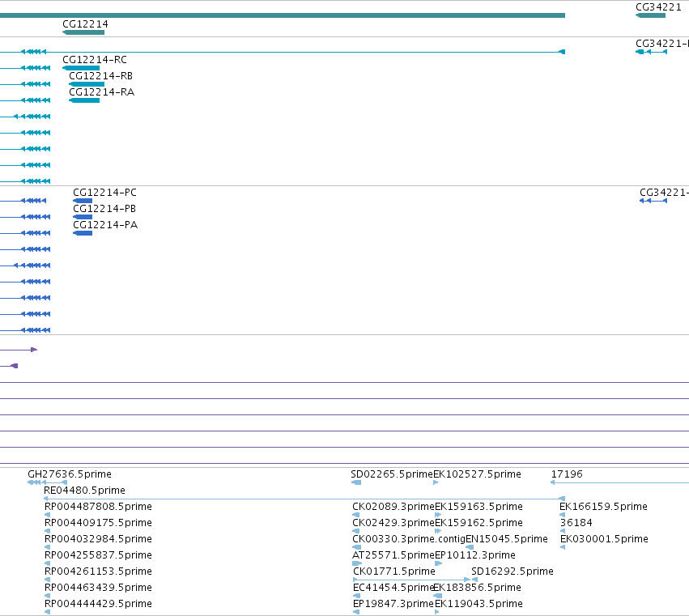Click the transcript bar below CG12214-RC
The image size is (689, 616).
click(x=81, y=68)
